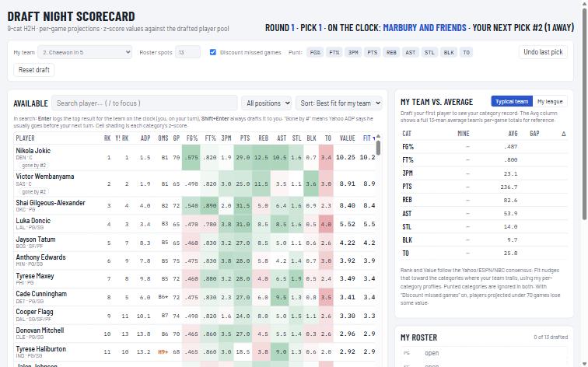Sort table by the VALUE column header
Viewport: 588px width, 367px height.
(x=347, y=138)
